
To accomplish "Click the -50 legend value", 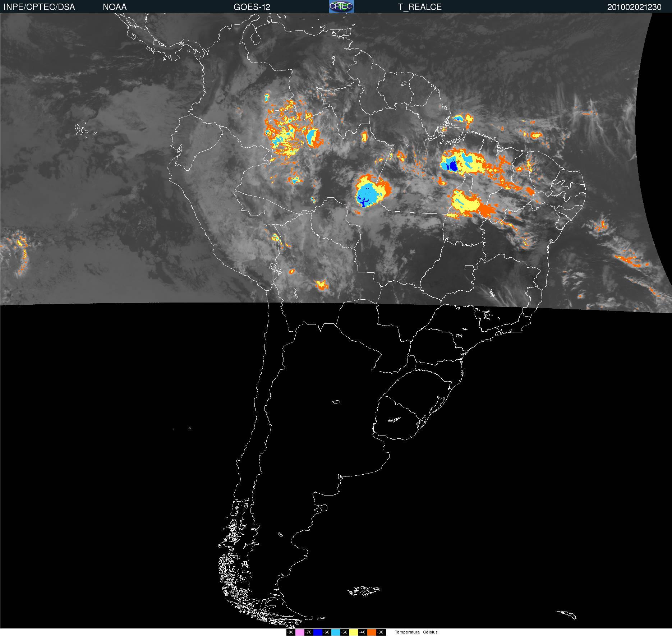I will pyautogui.click(x=344, y=632).
